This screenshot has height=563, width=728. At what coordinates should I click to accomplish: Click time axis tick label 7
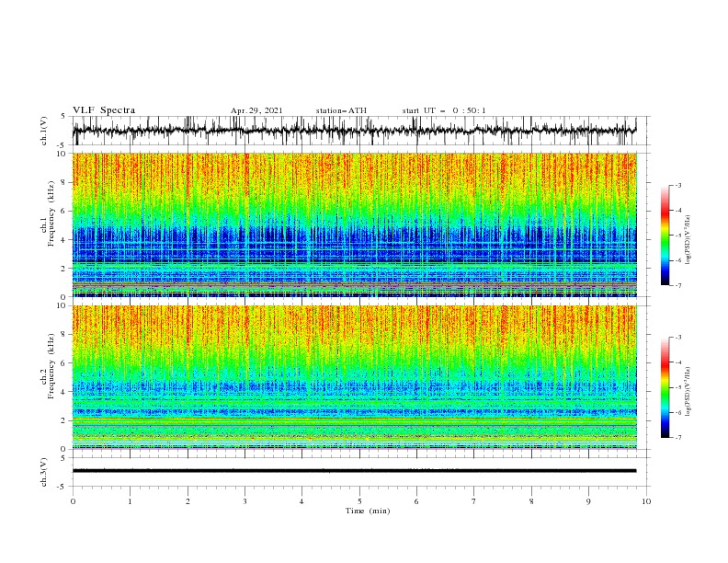pos(474,501)
